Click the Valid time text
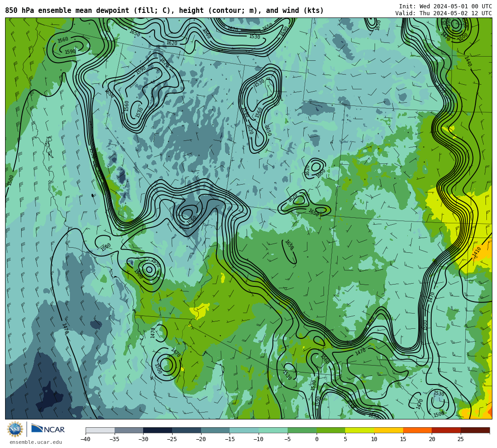 443,13
